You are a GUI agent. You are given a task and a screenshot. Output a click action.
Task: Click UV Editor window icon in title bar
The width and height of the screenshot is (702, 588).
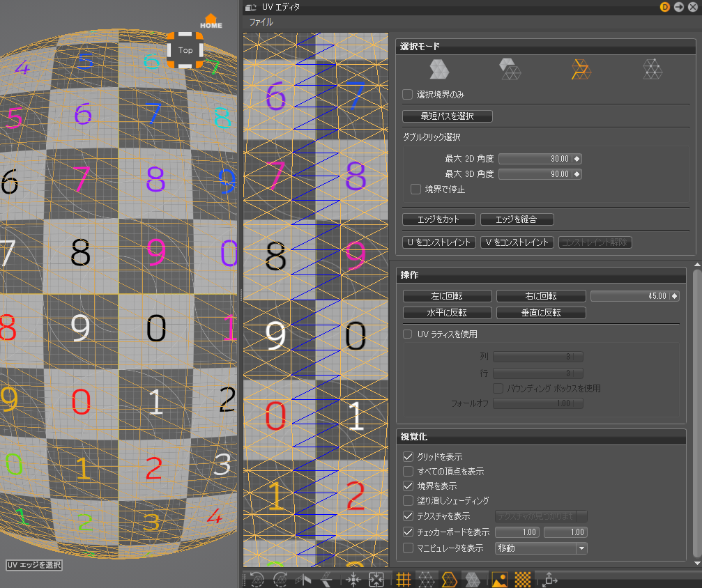(x=251, y=7)
